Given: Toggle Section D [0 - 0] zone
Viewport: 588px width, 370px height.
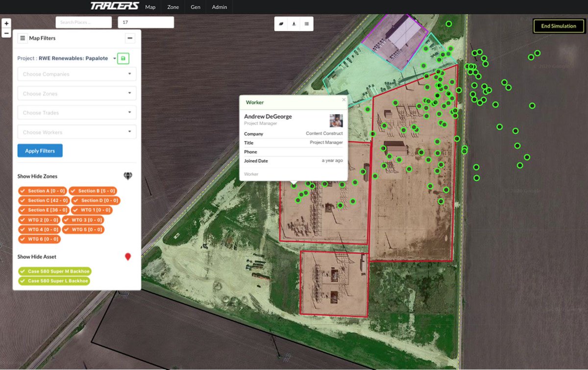Looking at the screenshot, I should coord(96,200).
